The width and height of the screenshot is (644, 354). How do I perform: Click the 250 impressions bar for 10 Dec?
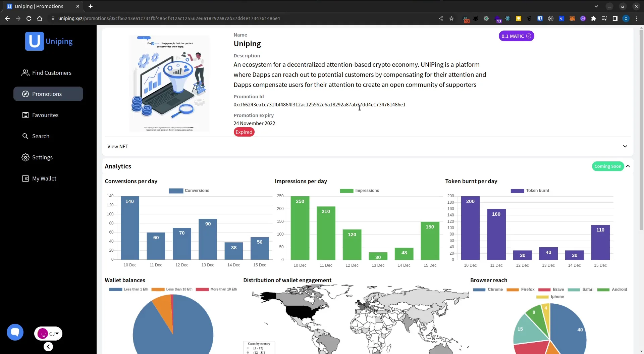[300, 228]
